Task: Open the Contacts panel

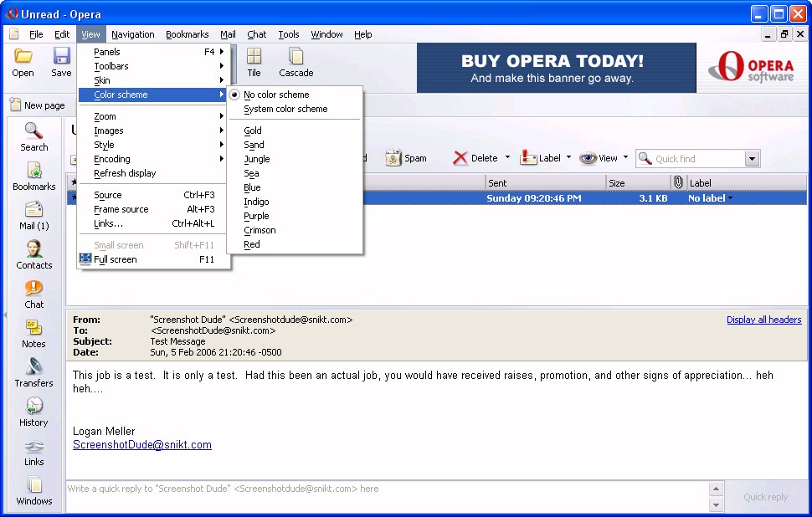Action: pos(34,254)
